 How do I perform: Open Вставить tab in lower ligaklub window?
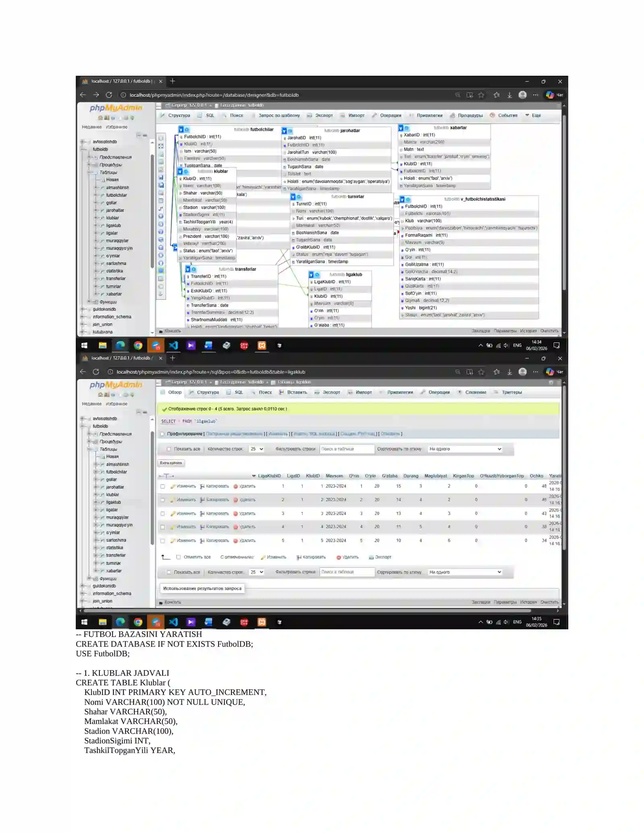[293, 392]
